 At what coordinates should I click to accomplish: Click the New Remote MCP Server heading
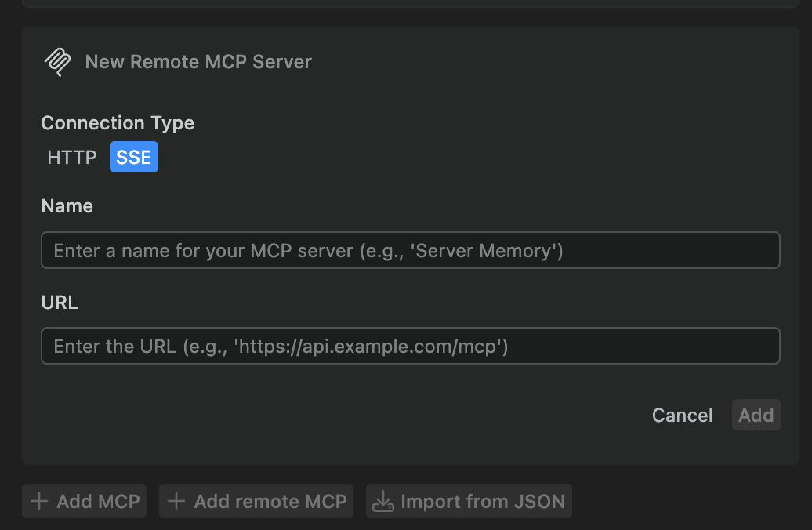coord(198,62)
